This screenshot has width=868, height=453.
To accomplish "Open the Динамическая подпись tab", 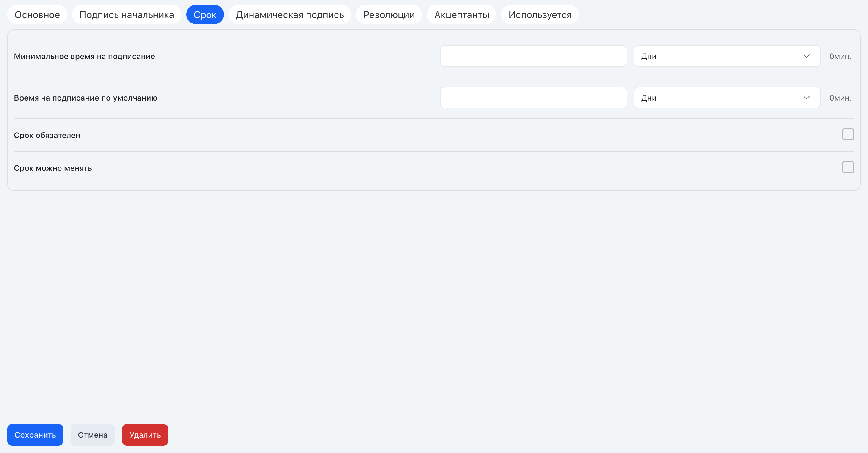I will pyautogui.click(x=290, y=14).
